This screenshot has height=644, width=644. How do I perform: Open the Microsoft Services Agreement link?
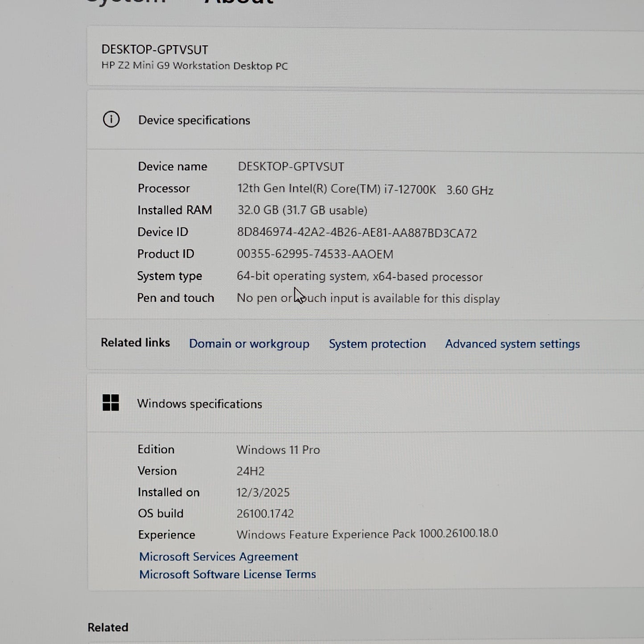tap(219, 556)
